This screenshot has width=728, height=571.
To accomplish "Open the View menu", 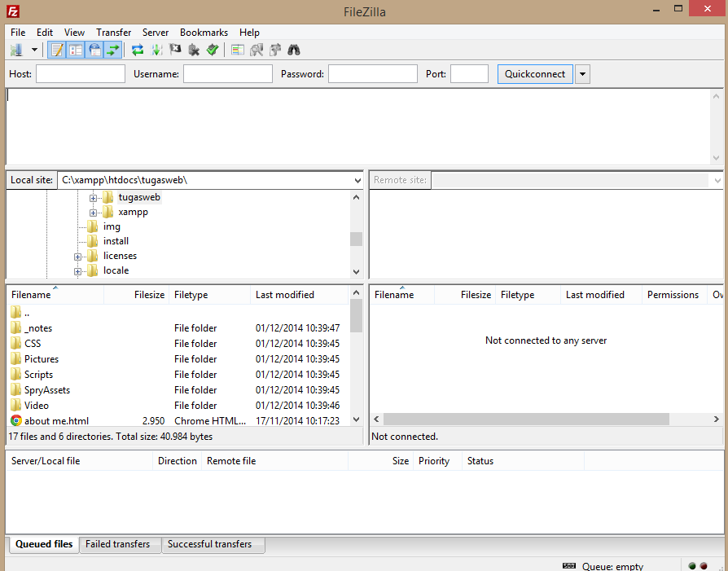I will [74, 33].
